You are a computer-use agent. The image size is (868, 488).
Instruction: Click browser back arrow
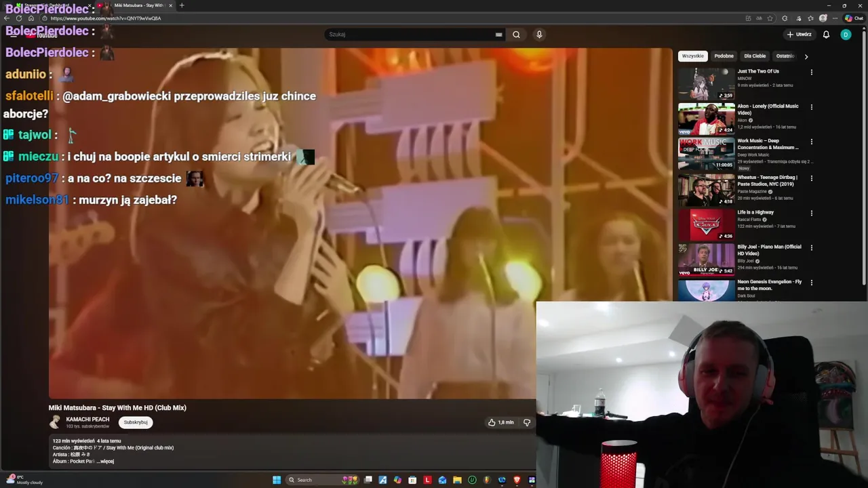(x=7, y=18)
